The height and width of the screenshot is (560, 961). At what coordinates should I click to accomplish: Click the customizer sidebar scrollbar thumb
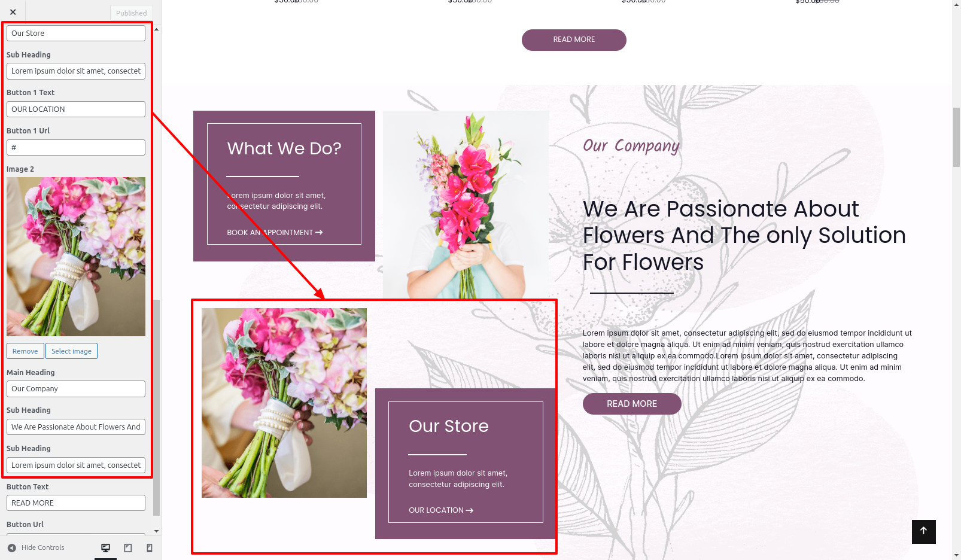(x=157, y=407)
